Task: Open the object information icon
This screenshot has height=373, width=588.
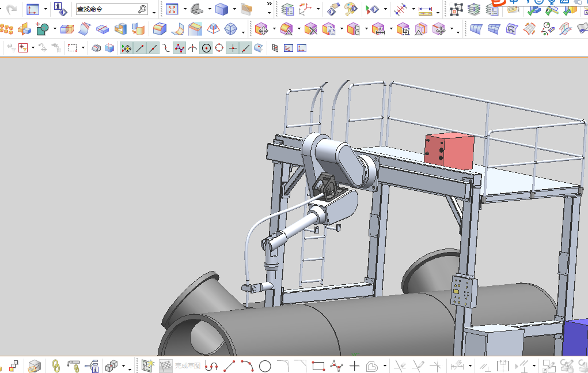Action: coord(60,9)
